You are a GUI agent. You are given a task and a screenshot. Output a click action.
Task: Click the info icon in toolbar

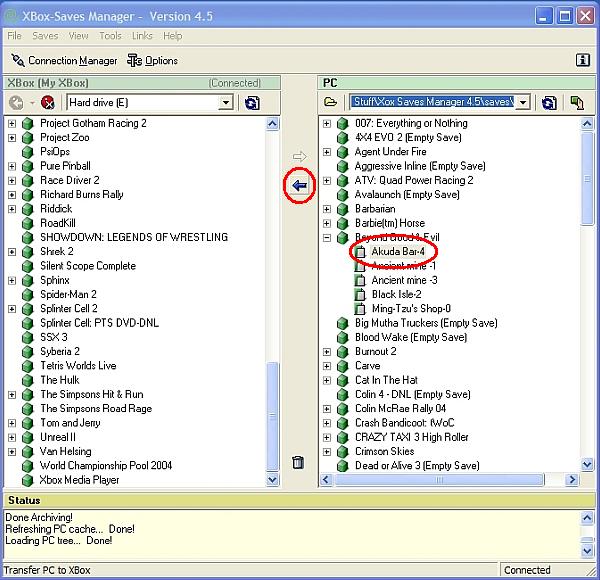[582, 60]
